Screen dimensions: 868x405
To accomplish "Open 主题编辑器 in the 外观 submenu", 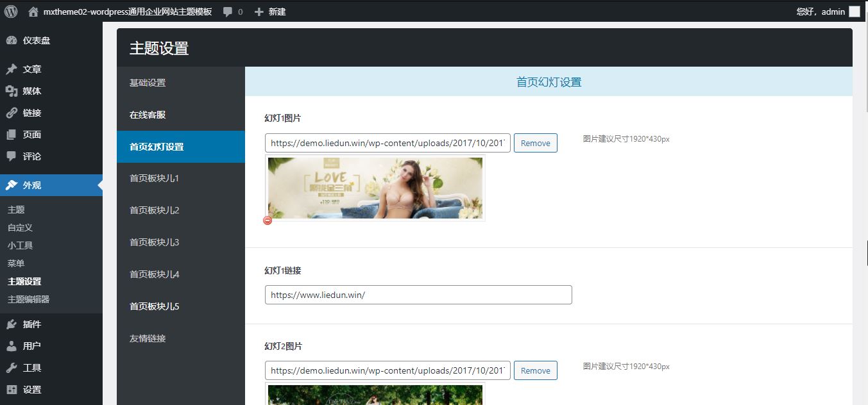I will tap(28, 299).
